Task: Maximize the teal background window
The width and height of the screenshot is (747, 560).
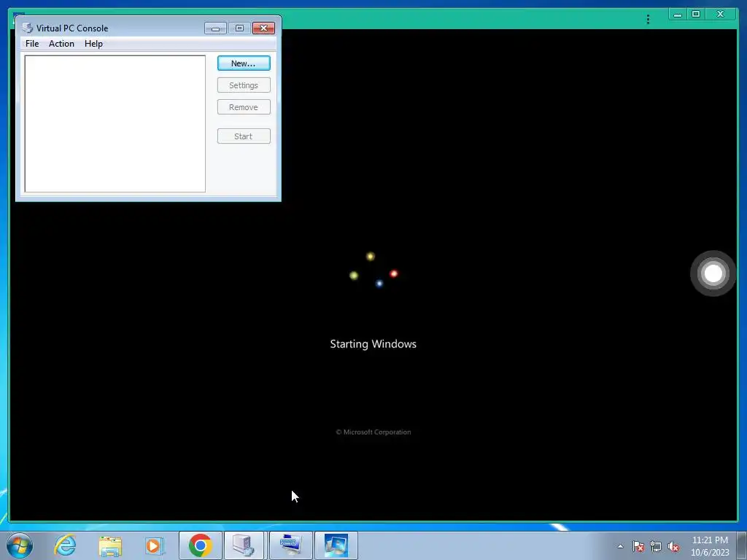Action: point(695,15)
